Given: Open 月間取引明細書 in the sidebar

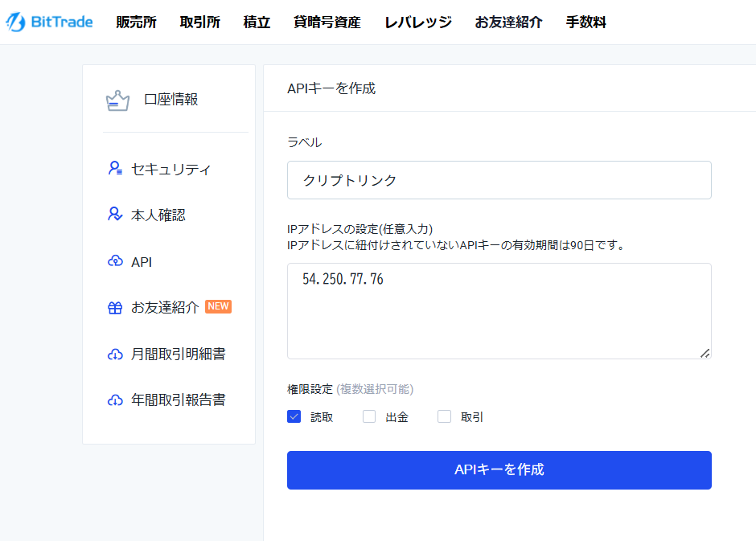Looking at the screenshot, I should click(179, 354).
